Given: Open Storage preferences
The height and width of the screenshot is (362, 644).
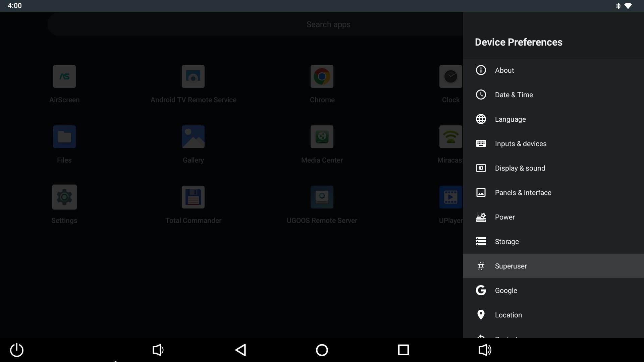Looking at the screenshot, I should (506, 242).
